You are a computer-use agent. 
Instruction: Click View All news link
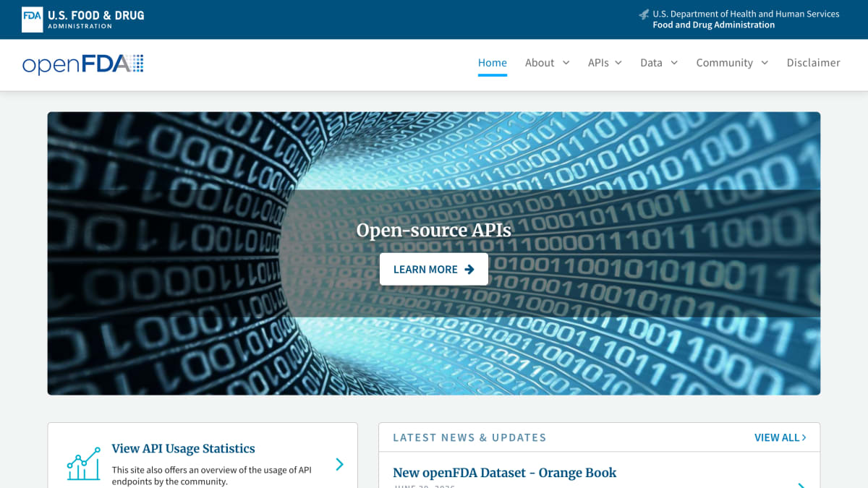pos(780,437)
